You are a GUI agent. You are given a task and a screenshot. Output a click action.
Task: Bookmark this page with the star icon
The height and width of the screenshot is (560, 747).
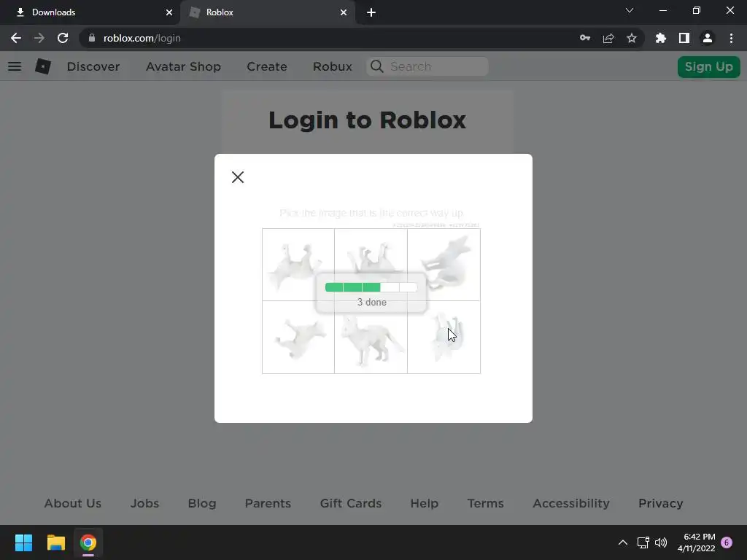(632, 38)
